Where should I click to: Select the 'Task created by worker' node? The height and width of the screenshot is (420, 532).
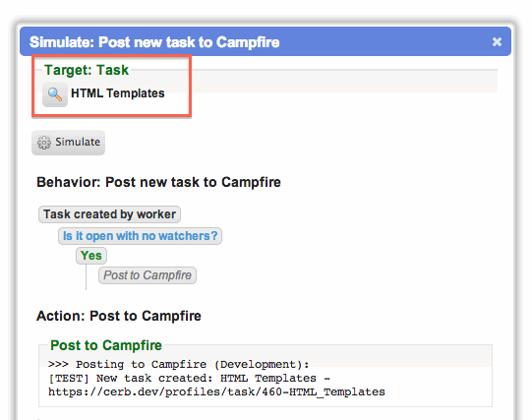(x=109, y=214)
